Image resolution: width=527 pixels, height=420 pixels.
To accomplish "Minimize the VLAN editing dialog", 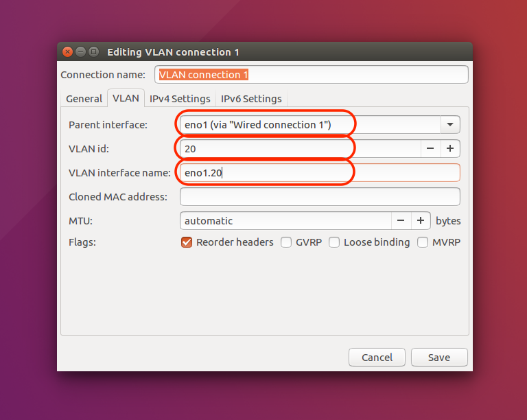I will tap(81, 51).
